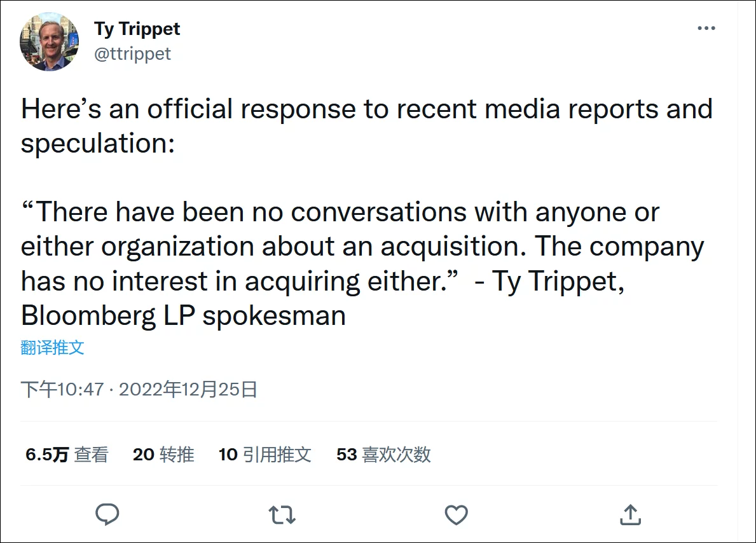
Task: Open the 20 转推 retweets list
Action: 163,455
